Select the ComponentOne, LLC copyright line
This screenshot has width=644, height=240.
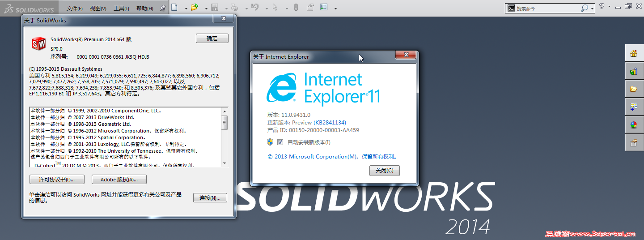point(95,111)
